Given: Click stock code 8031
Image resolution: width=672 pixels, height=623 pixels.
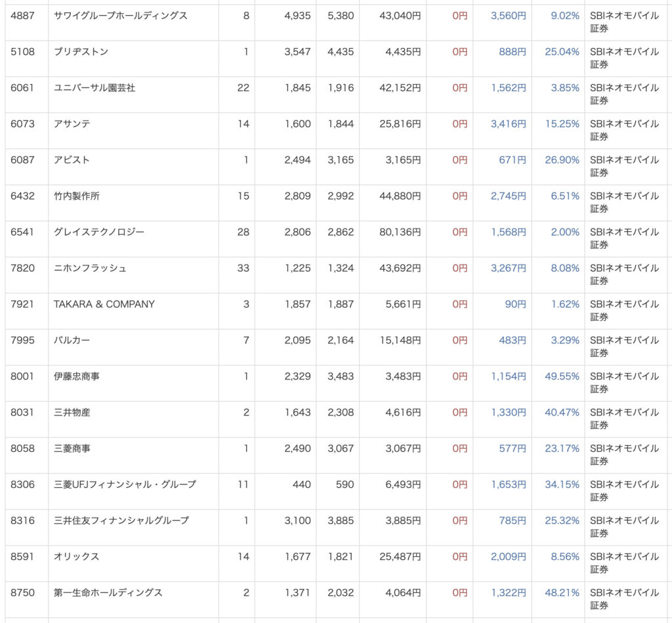Looking at the screenshot, I should coord(22,412).
